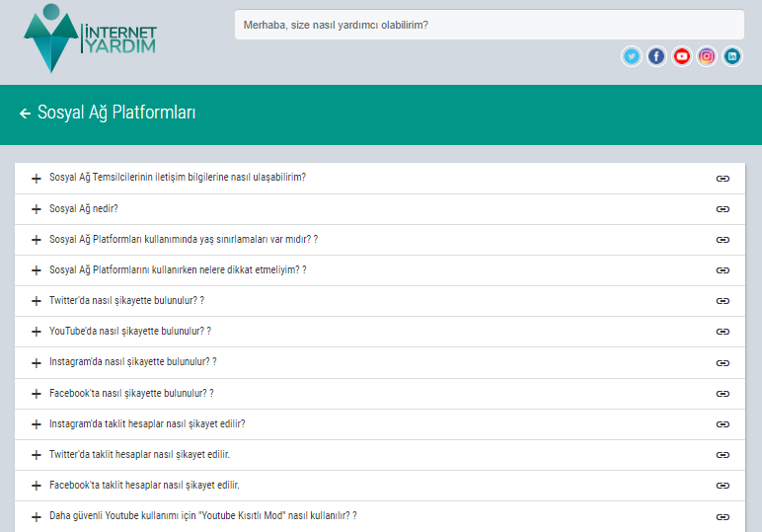Copy link for 'Twitter'da taklit hesaplar' row

pyautogui.click(x=723, y=455)
